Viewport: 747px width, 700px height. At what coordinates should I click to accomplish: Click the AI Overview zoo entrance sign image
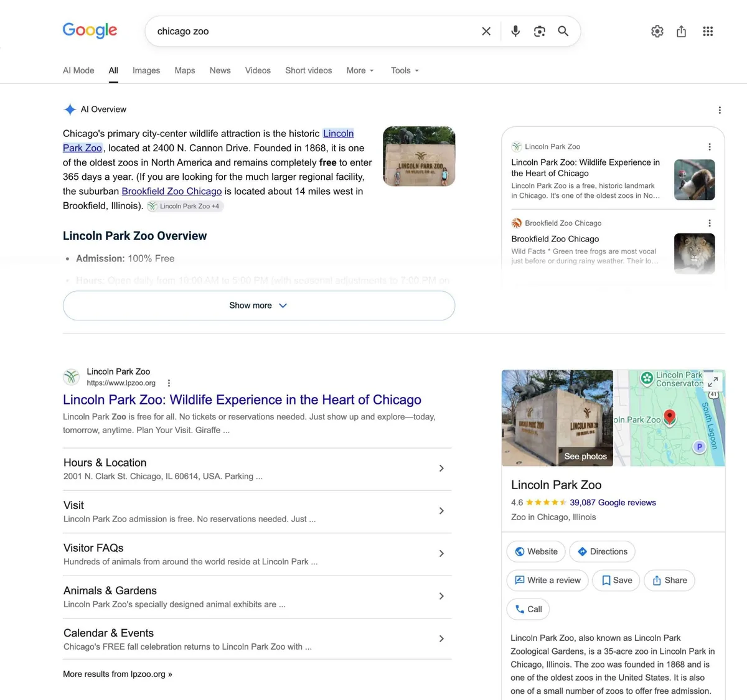(x=419, y=156)
